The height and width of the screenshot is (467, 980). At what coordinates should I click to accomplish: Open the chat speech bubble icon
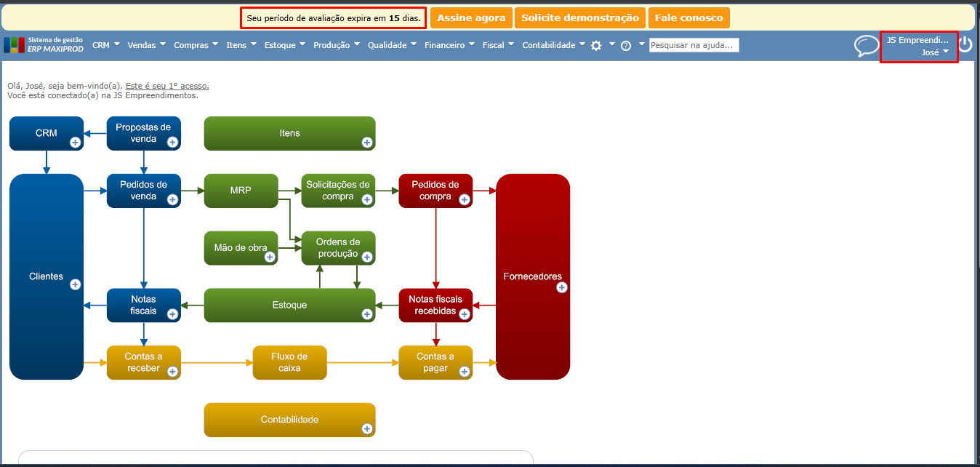(x=867, y=47)
